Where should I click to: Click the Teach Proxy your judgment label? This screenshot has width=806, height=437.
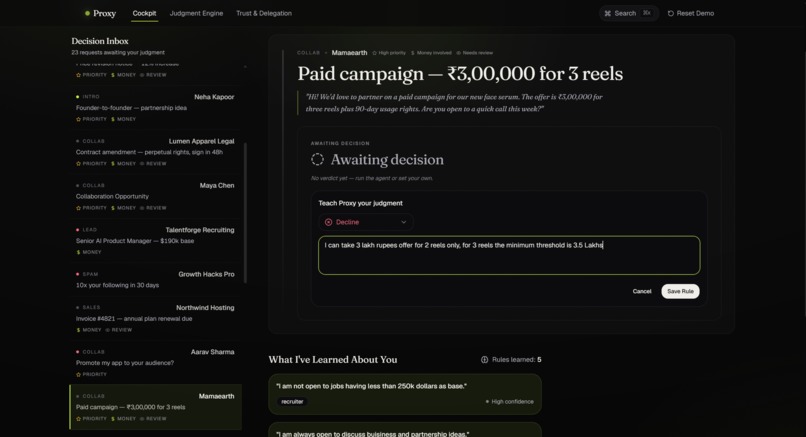[360, 204]
